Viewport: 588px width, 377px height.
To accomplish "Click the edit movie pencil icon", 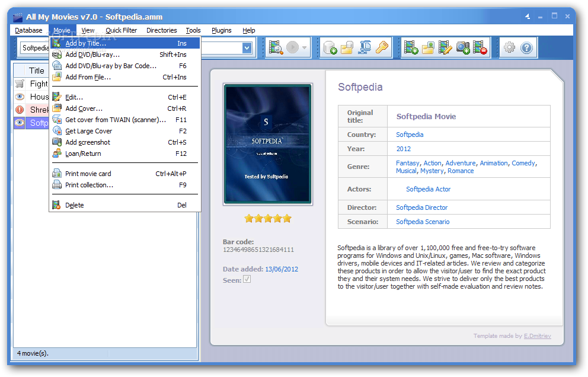I will pos(445,47).
